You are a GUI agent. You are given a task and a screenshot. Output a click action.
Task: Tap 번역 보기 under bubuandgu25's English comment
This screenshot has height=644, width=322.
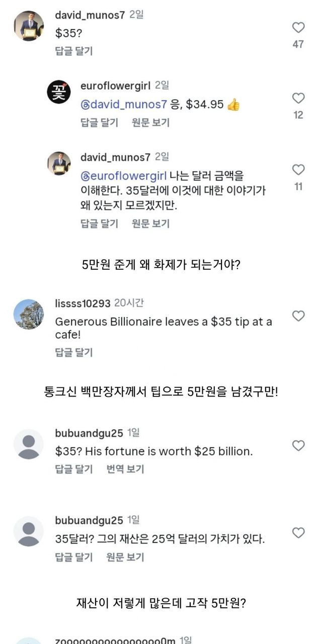point(125,469)
